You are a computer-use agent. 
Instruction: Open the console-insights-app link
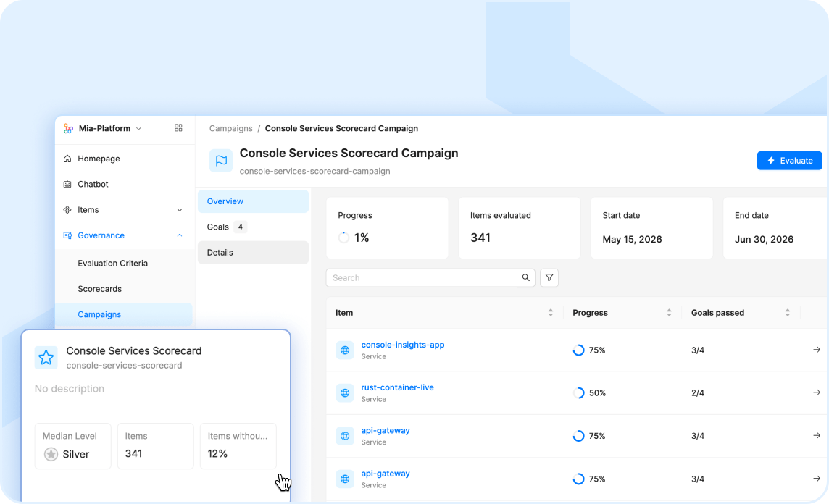tap(403, 345)
